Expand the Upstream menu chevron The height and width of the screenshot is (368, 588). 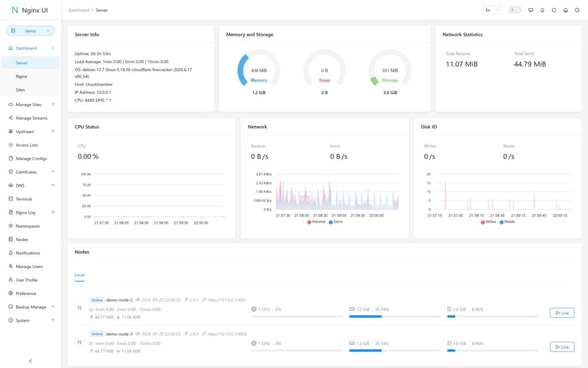(53, 131)
